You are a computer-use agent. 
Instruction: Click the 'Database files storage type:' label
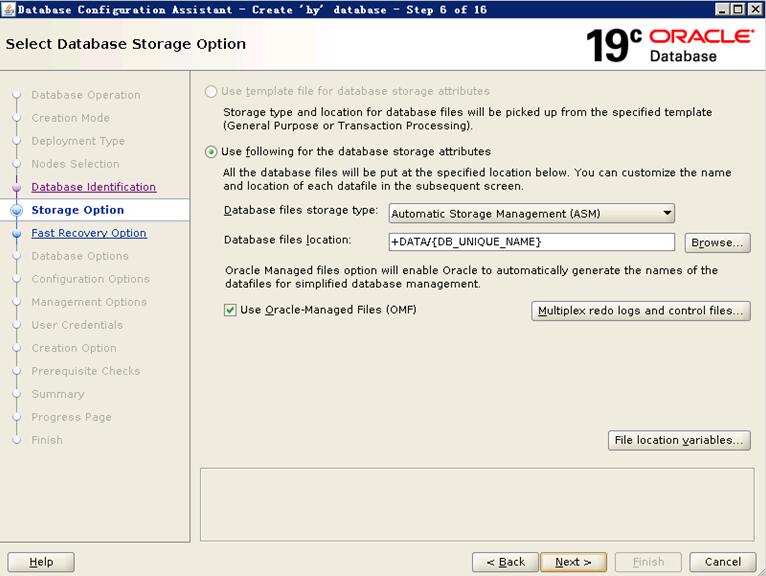click(301, 211)
